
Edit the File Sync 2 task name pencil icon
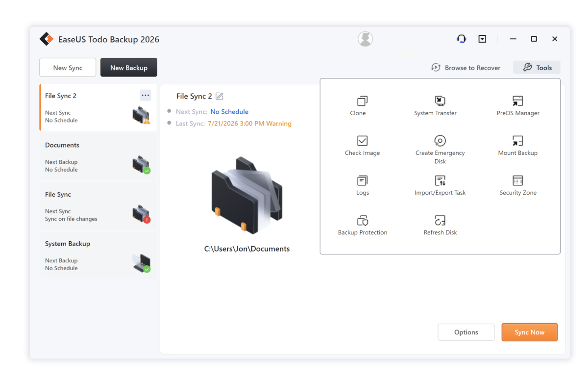pyautogui.click(x=220, y=96)
